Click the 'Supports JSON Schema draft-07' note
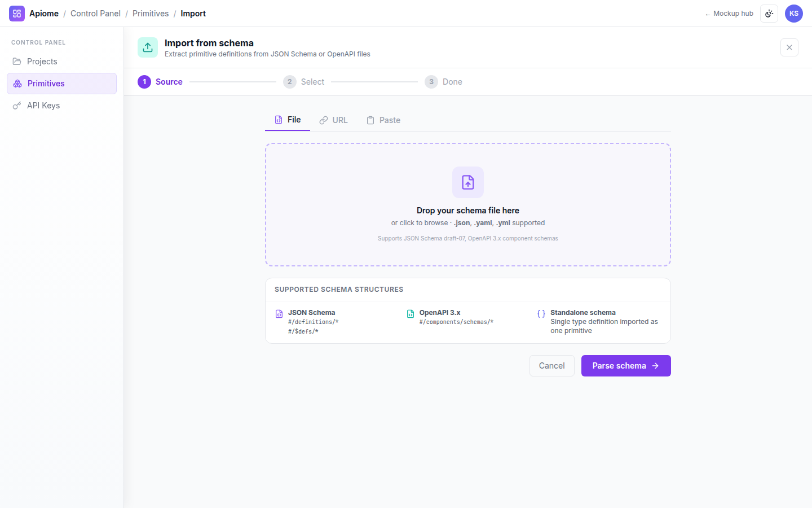The height and width of the screenshot is (508, 812). point(468,238)
